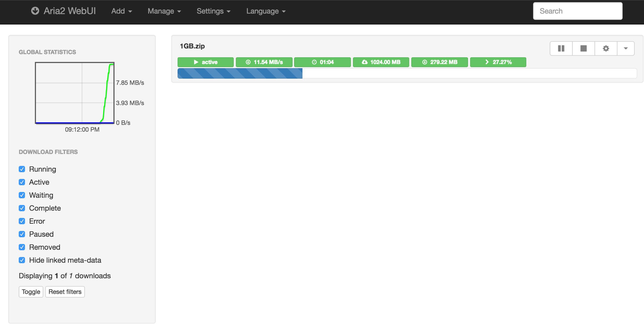Click the 01:04 remaining time badge
The height and width of the screenshot is (335, 644).
(x=322, y=62)
